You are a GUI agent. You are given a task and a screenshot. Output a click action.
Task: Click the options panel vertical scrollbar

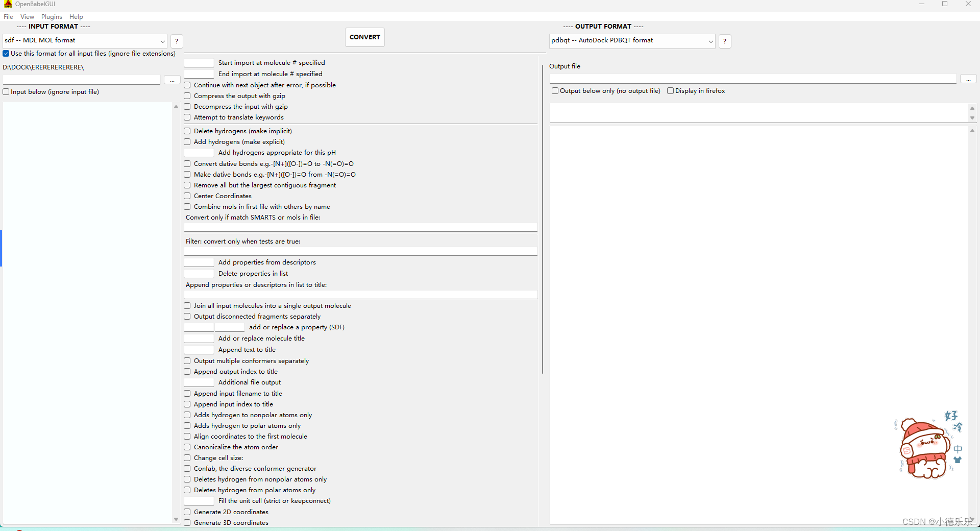click(x=542, y=220)
